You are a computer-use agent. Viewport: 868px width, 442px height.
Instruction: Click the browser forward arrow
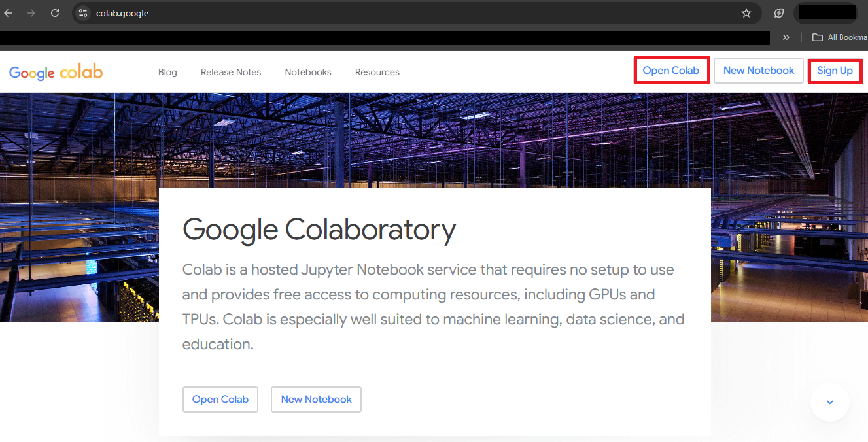[31, 13]
